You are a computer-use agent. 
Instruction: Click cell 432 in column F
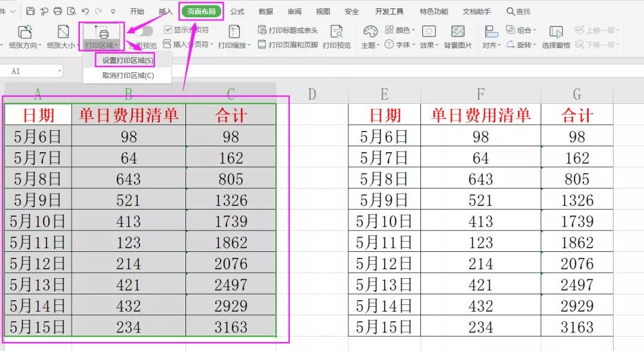pos(481,306)
